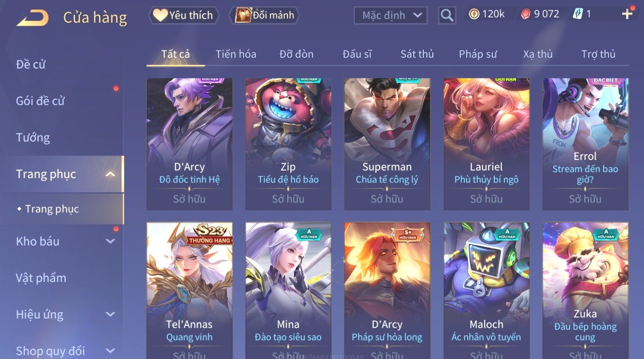
Task: Open Yêu thích heart favorites
Action: point(184,15)
